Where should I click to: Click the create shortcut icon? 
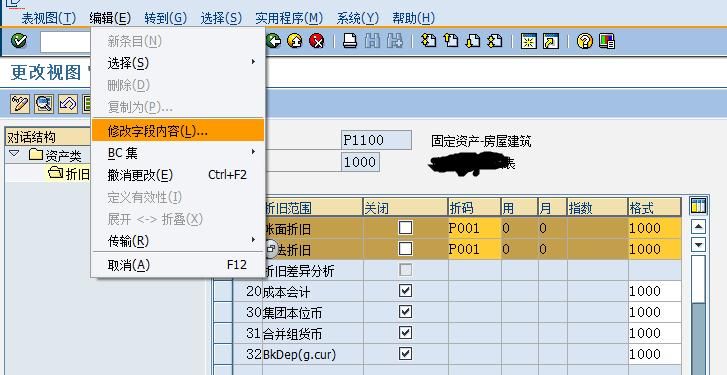(x=551, y=41)
